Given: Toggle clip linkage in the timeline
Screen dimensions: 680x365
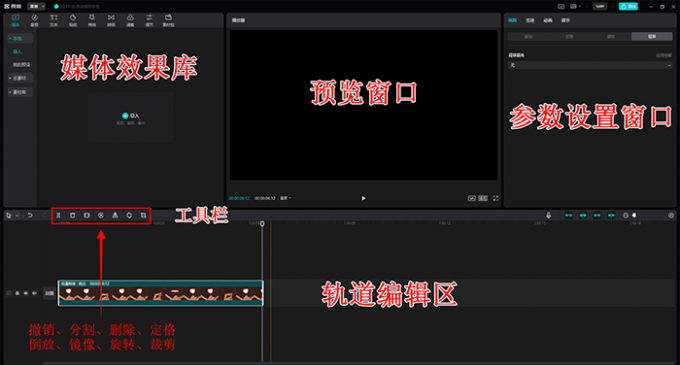Looking at the screenshot, I should [x=597, y=215].
